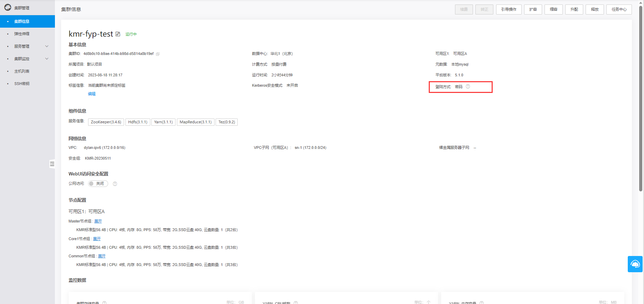
Task: Toggle the 公网访问 switch
Action: [x=98, y=183]
